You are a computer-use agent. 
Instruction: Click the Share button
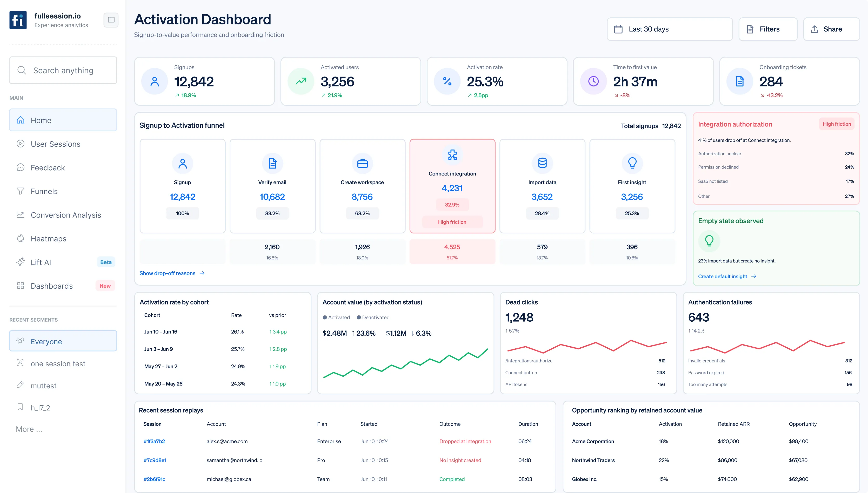pos(831,29)
